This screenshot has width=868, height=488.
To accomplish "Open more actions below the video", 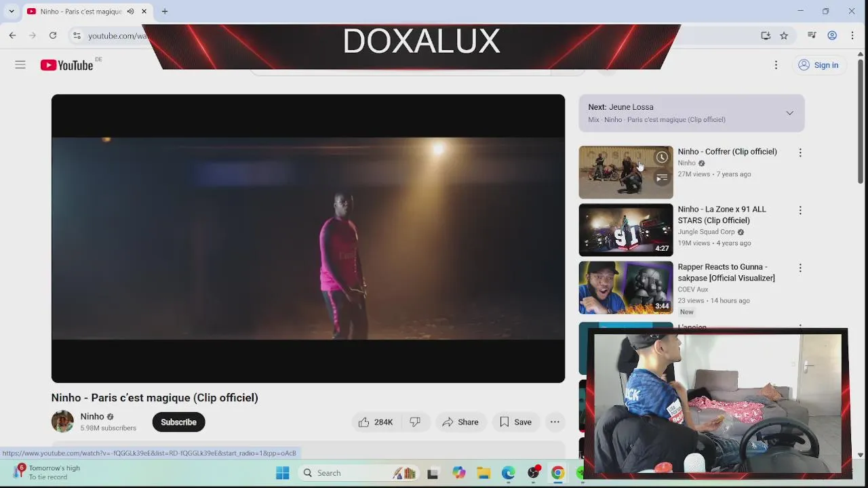I will click(x=555, y=422).
